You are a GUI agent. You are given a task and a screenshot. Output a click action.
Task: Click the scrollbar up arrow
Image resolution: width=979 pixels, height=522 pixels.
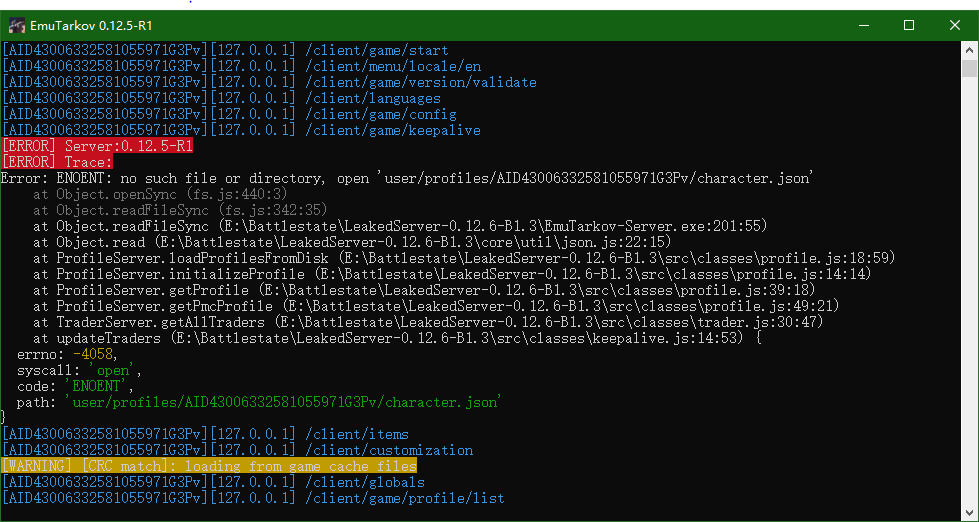coord(969,50)
